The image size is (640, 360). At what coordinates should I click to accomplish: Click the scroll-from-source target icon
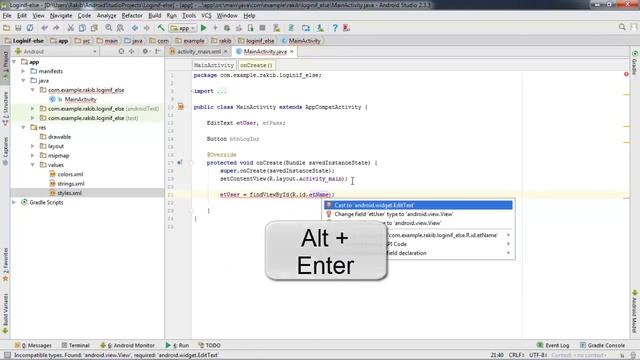121,51
